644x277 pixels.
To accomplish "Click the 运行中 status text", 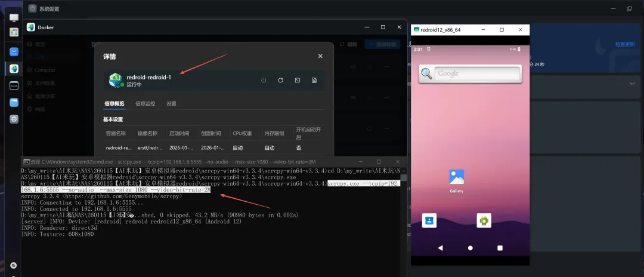I will tap(134, 84).
